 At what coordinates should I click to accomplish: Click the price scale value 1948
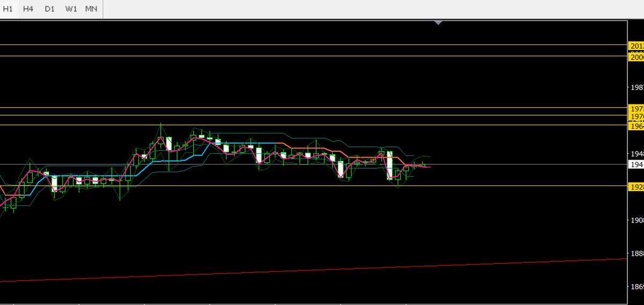click(637, 153)
